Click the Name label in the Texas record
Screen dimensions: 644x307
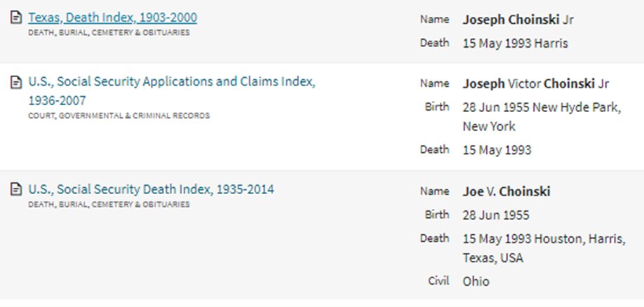434,20
